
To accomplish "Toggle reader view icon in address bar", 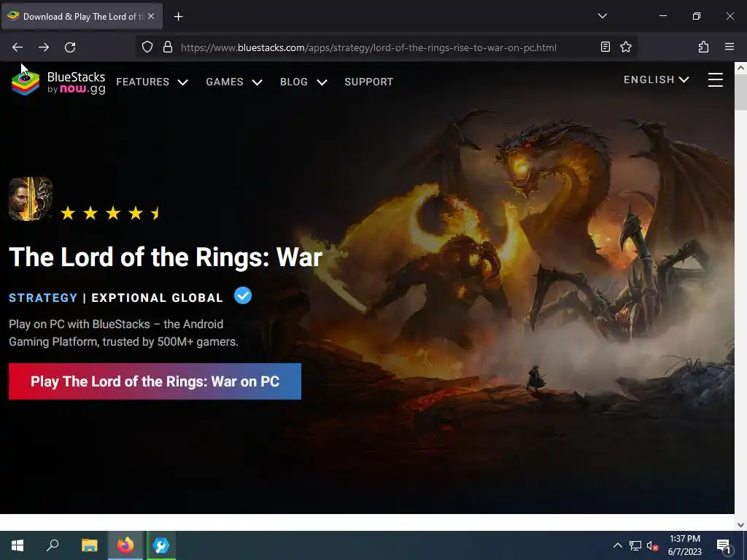I will tap(605, 47).
